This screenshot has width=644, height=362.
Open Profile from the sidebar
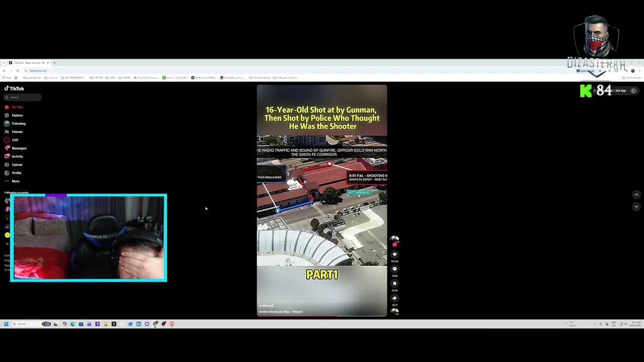pos(13,173)
